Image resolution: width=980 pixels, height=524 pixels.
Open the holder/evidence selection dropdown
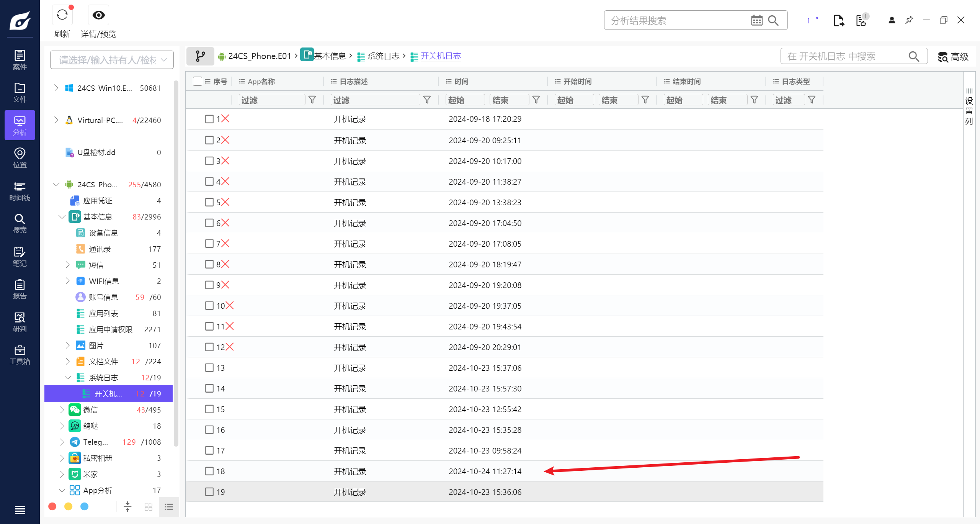pyautogui.click(x=112, y=60)
